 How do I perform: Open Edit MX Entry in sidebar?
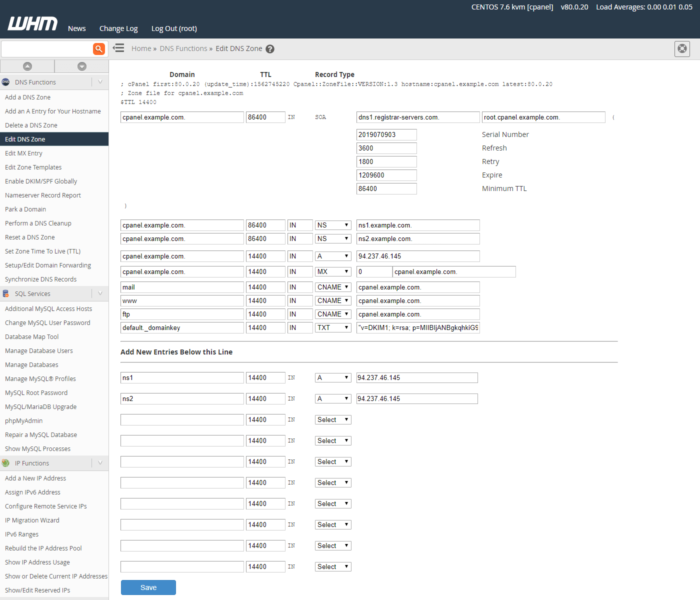[23, 153]
